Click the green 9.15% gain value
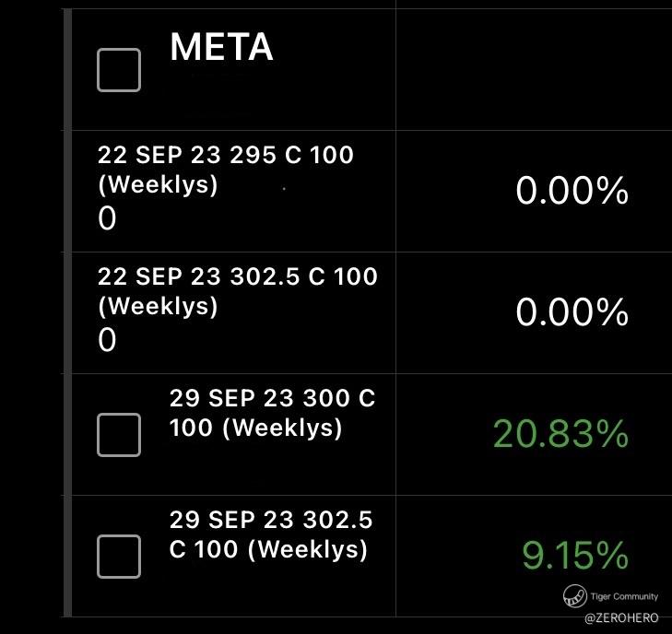The height and width of the screenshot is (634, 672). (574, 556)
